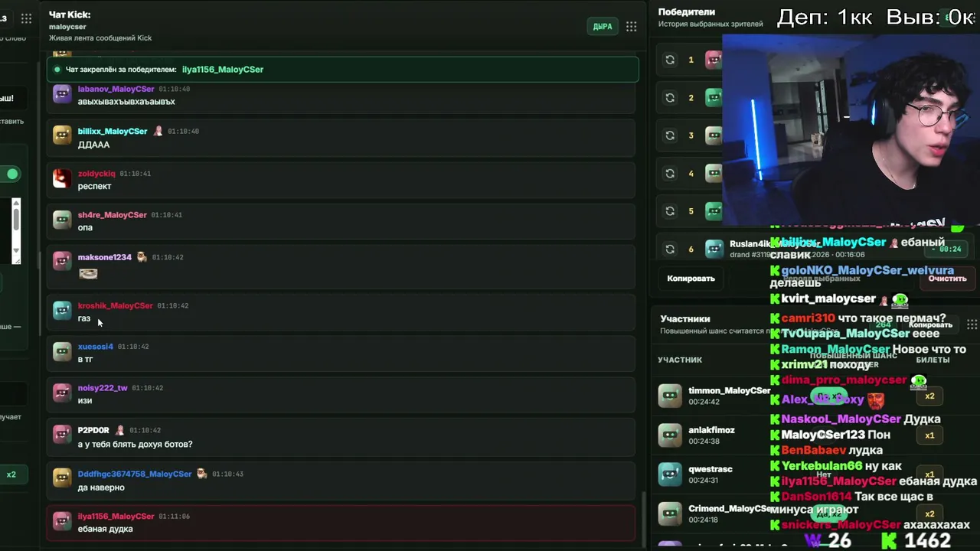The width and height of the screenshot is (980, 551).
Task: Click the message text "ДДААА"
Action: pos(93,145)
